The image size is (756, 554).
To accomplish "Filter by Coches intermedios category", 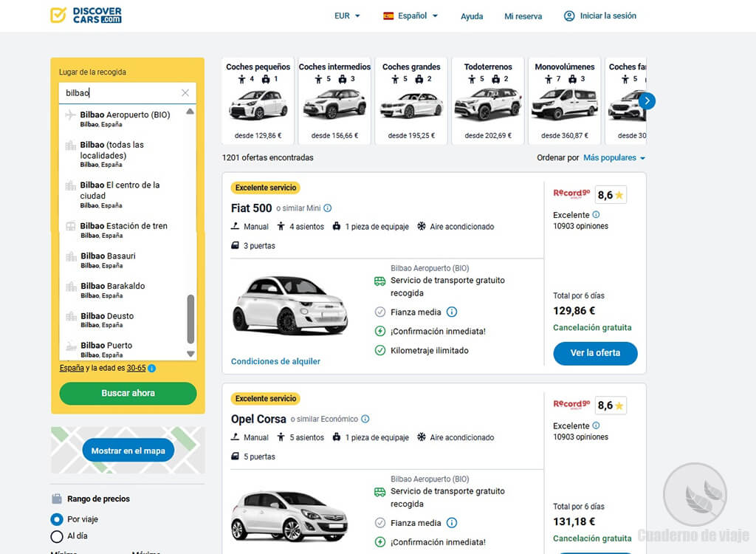I will tap(334, 101).
